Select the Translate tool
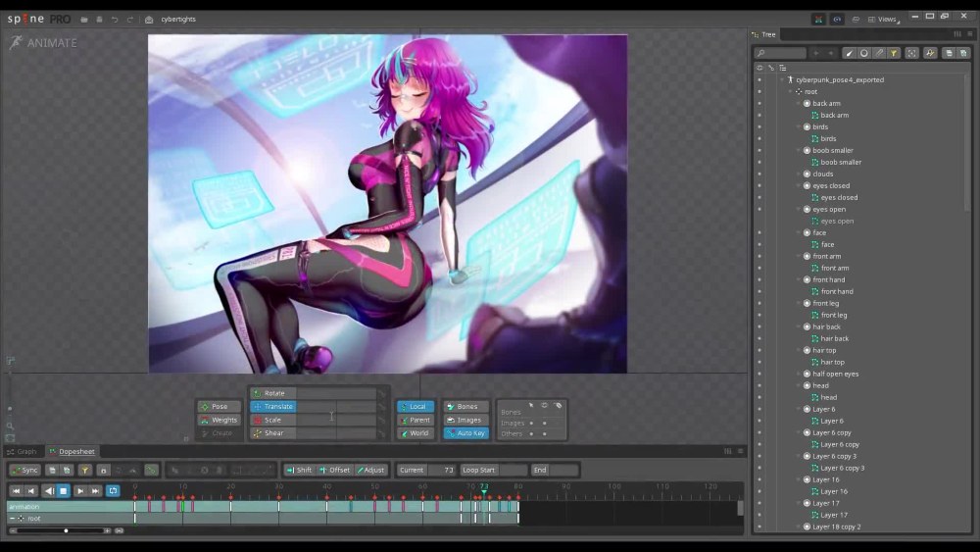Screen dimensions: 980x552 (272, 406)
